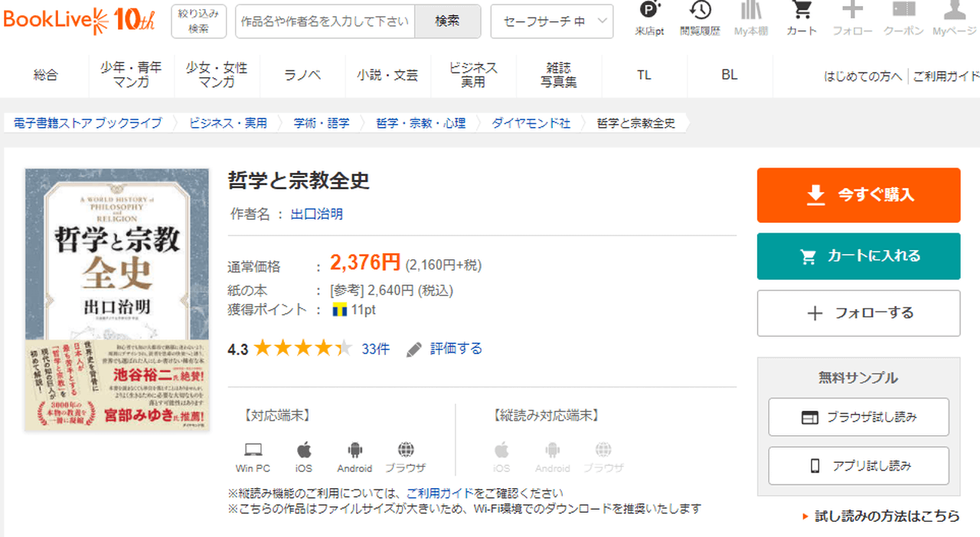This screenshot has height=537, width=980.
Task: Click the 絞り込み検索 filter button
Action: tap(198, 21)
